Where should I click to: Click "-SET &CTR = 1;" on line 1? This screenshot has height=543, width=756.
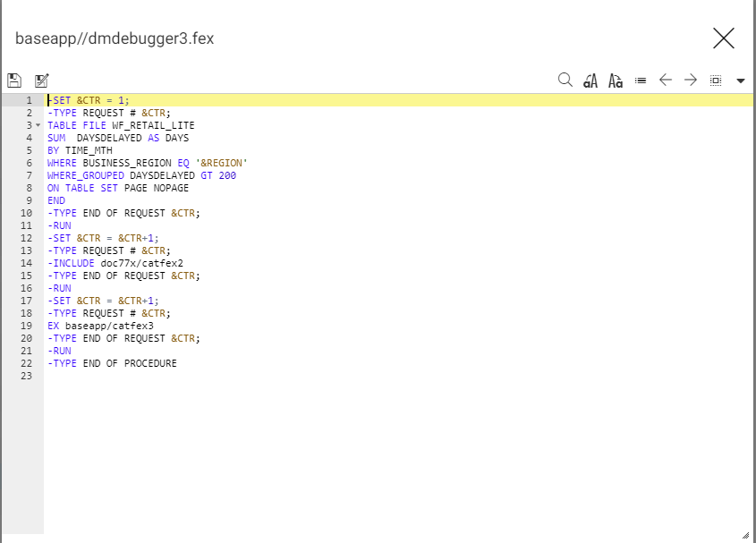tap(89, 100)
